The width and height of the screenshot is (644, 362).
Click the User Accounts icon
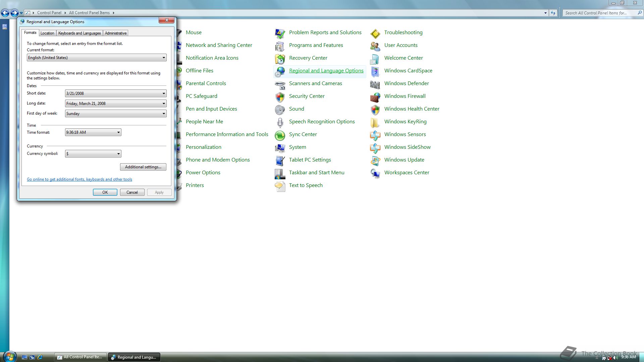(x=375, y=46)
